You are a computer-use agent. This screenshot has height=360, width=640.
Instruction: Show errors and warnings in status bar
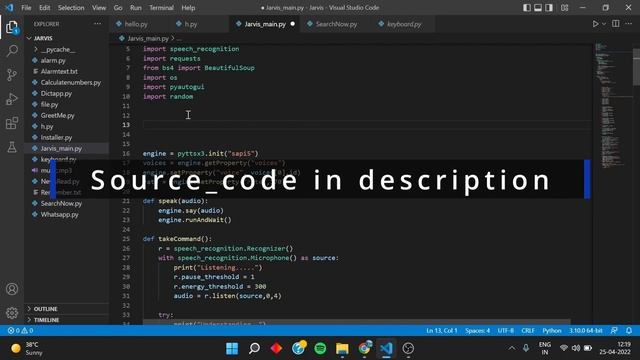[x=20, y=331]
